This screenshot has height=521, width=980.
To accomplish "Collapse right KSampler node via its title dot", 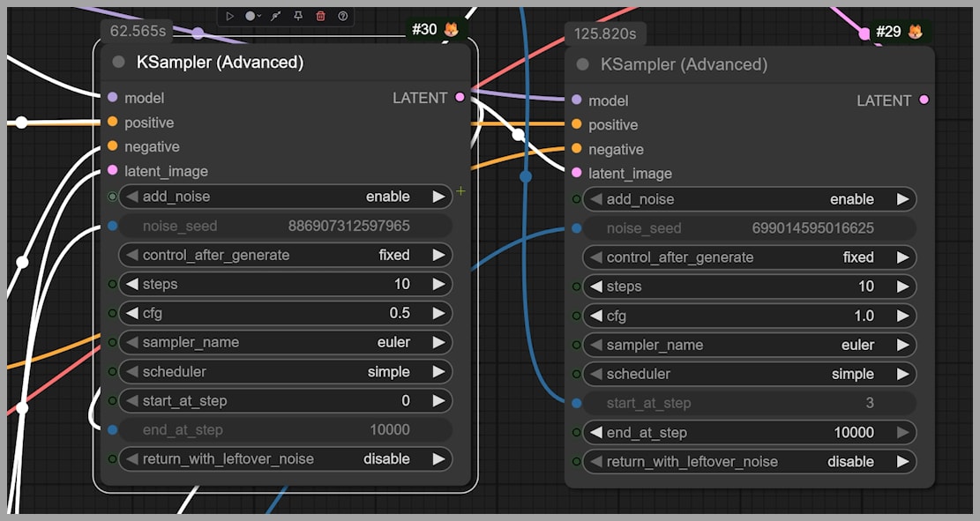I will 582,65.
